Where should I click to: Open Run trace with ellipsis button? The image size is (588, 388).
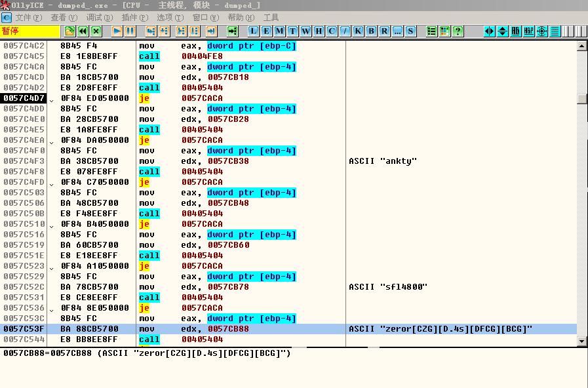pos(397,31)
